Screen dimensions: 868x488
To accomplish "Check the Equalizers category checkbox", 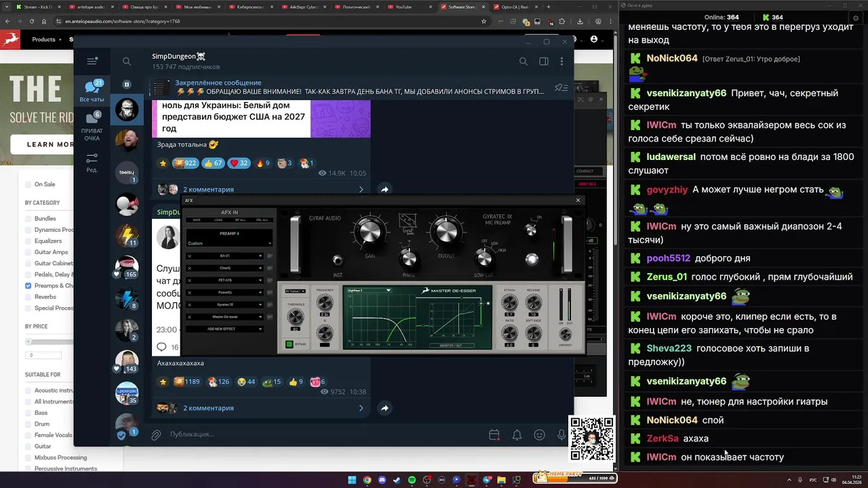I will click(28, 241).
